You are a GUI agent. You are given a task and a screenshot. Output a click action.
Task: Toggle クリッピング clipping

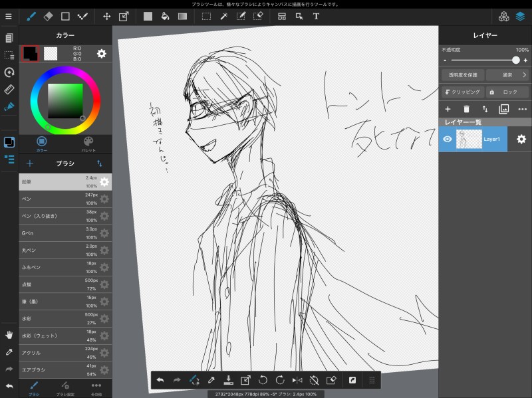[463, 92]
